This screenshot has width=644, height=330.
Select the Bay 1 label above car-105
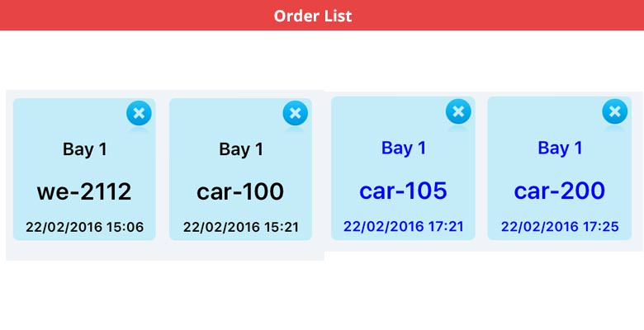click(x=403, y=148)
